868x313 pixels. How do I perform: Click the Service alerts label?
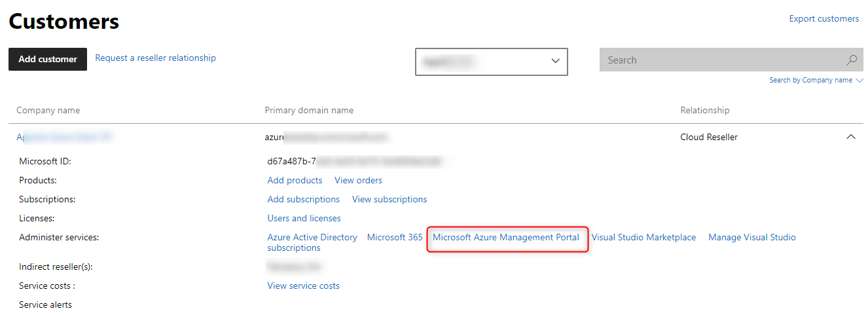pos(45,304)
